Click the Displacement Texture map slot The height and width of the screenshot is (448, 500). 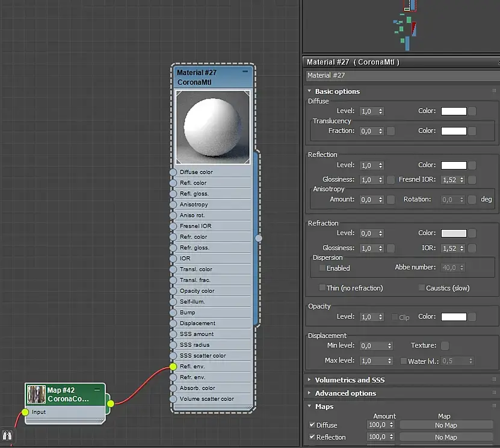tap(445, 346)
